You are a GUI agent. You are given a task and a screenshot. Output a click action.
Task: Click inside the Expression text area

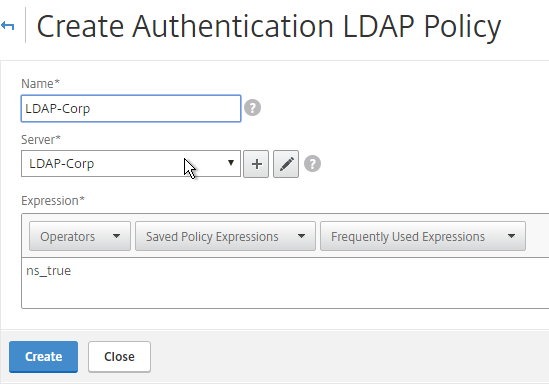285,283
